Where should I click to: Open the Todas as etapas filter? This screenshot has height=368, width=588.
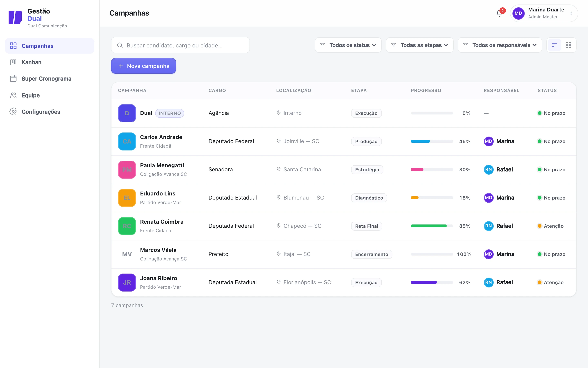click(420, 45)
